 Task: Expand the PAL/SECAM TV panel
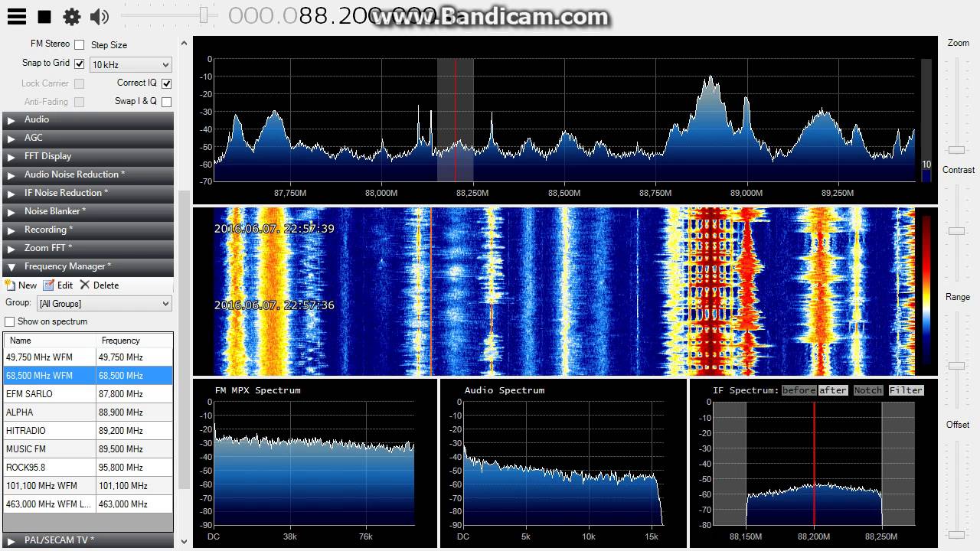tap(88, 540)
